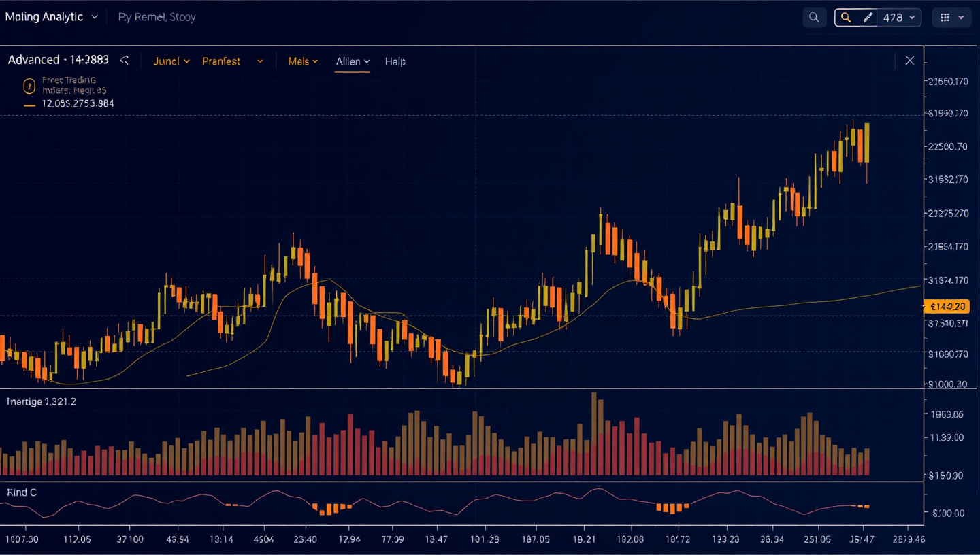Toggle the moving average legend line

click(29, 105)
